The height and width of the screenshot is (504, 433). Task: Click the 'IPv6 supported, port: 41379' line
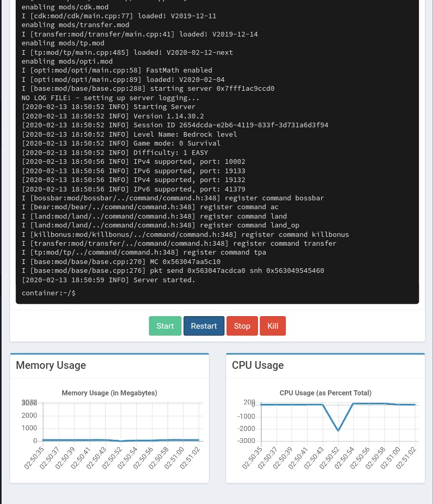(x=134, y=189)
